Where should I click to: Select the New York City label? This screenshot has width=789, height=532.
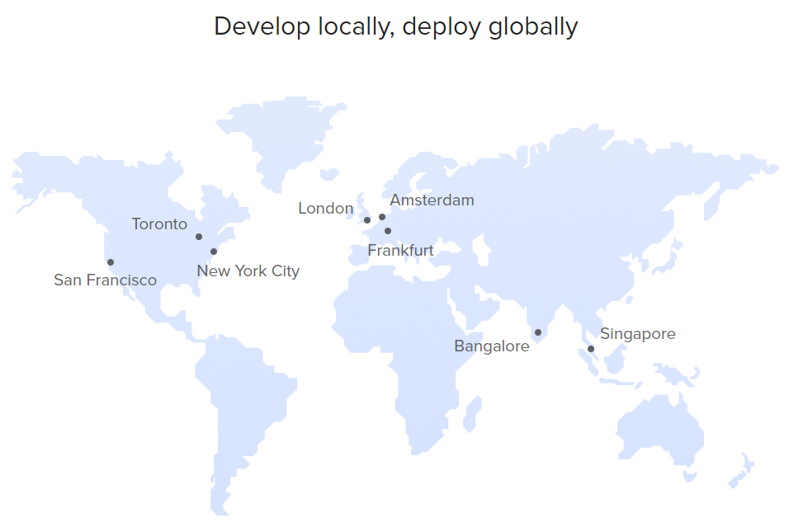(x=248, y=271)
